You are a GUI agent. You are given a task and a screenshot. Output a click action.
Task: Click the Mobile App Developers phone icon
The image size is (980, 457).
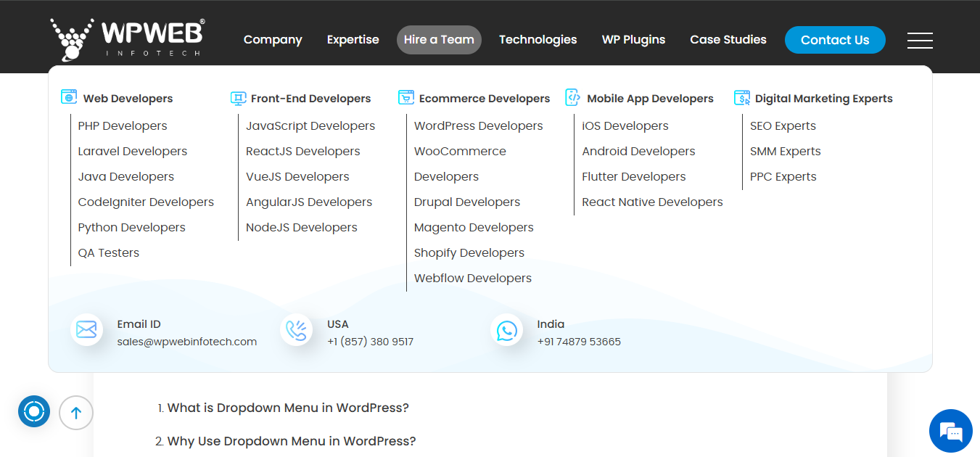tap(573, 97)
